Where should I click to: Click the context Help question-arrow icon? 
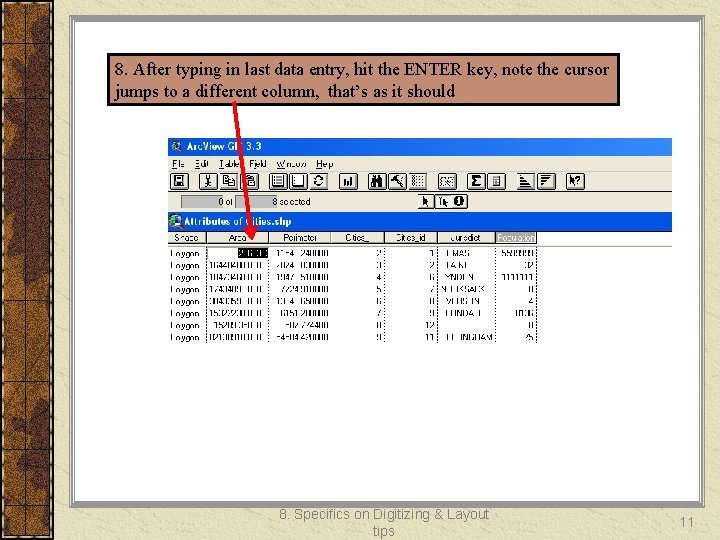pos(575,181)
